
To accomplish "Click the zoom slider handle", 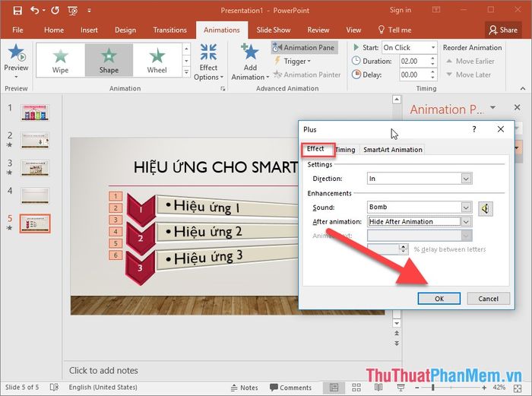I will tap(433, 388).
